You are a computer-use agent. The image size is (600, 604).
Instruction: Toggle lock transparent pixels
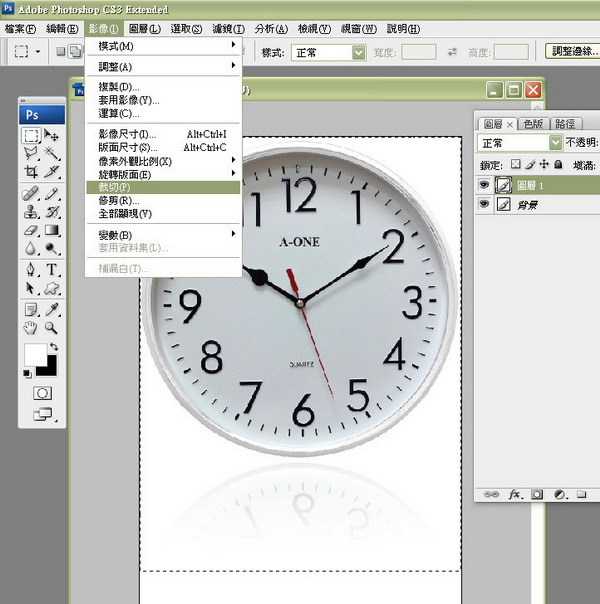(x=515, y=164)
